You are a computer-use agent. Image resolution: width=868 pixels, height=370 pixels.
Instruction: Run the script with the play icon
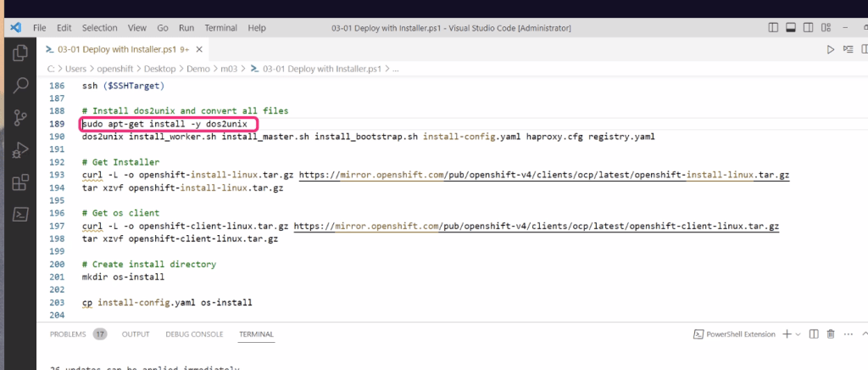tap(831, 49)
